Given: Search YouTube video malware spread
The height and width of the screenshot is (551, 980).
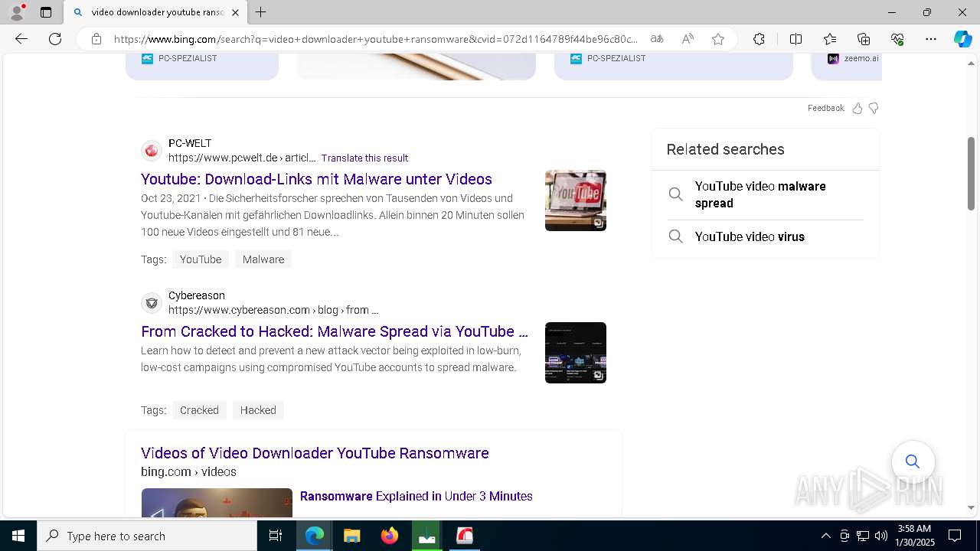Looking at the screenshot, I should (766, 194).
